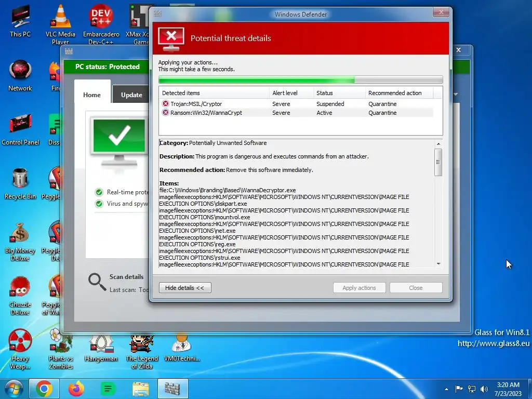Close the Potential threat details dialog
Viewport: 532px width, 399px height.
point(441,12)
